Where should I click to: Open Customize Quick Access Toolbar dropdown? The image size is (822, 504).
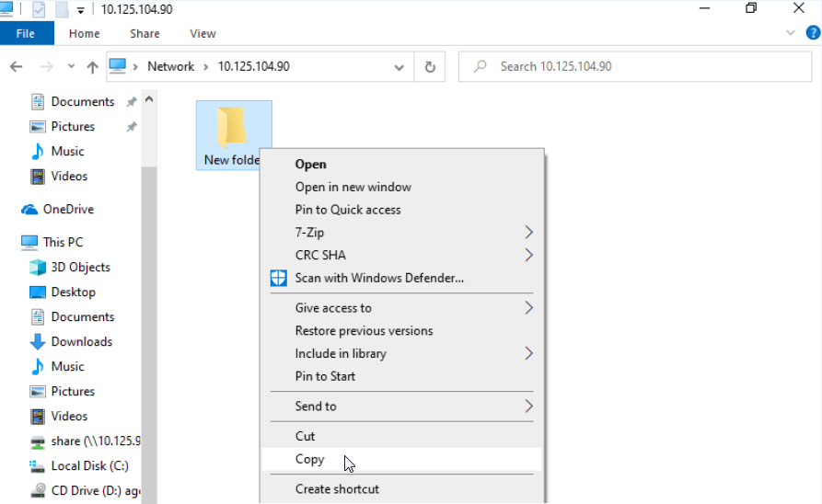point(80,10)
